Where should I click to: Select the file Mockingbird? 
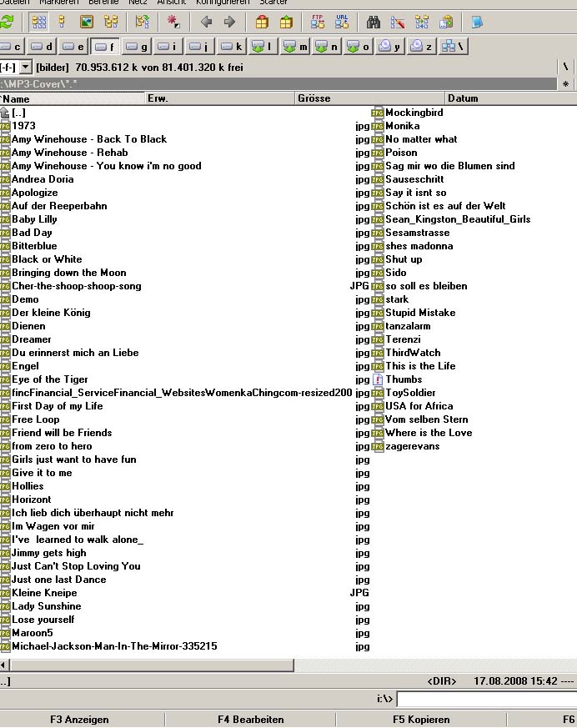[414, 113]
